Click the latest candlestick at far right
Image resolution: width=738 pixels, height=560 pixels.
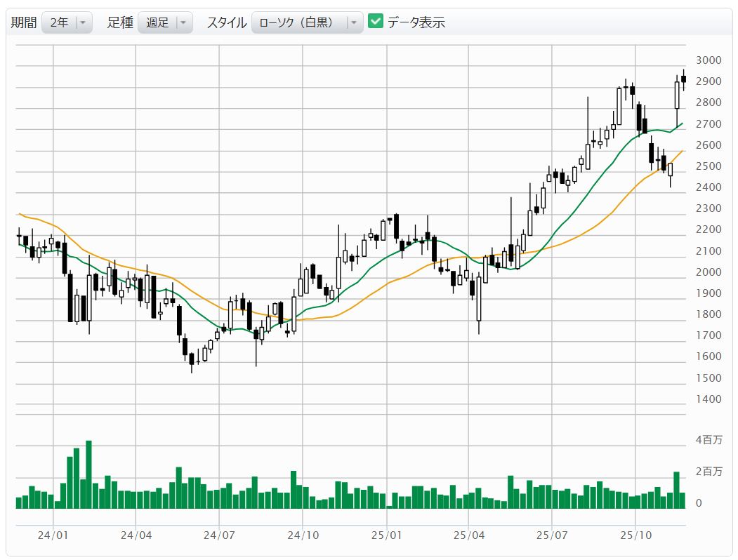683,79
